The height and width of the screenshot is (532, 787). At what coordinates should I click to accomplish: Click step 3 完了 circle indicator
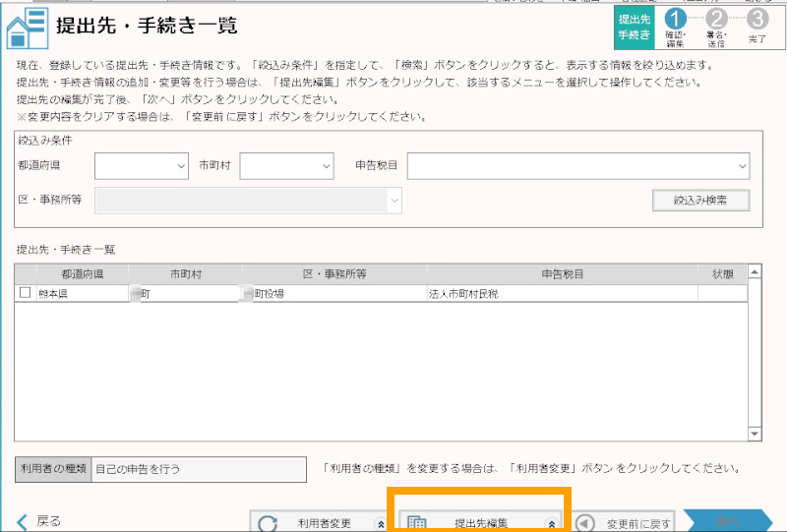[757, 19]
